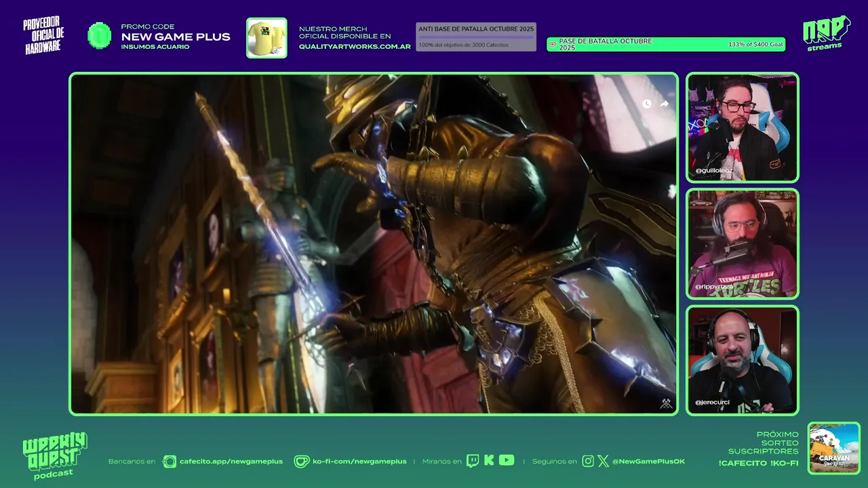This screenshot has width=868, height=488.
Task: Click the Pase de Batalla Octubre 2025 goal bar
Action: click(x=667, y=45)
